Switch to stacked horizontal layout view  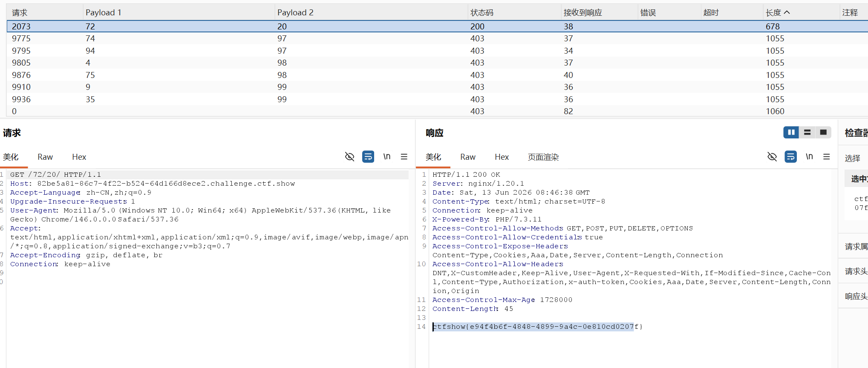point(807,132)
